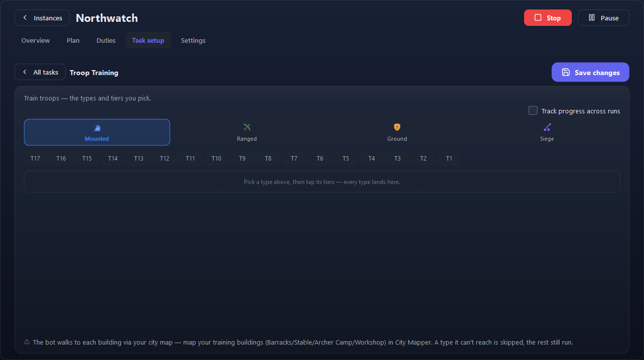Pick tier T11
Image resolution: width=644 pixels, height=360 pixels.
point(191,159)
